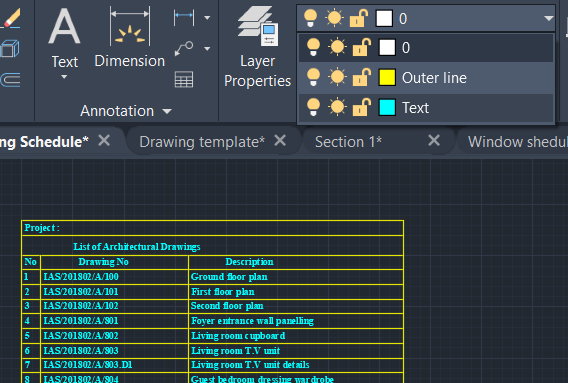
Task: Click the leader arrow icon
Action: tap(184, 48)
